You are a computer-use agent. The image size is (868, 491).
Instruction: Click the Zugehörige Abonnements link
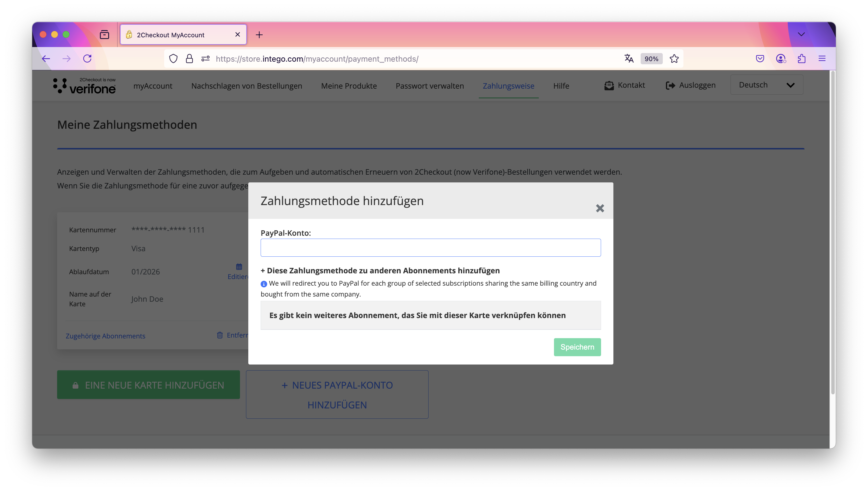click(x=105, y=336)
